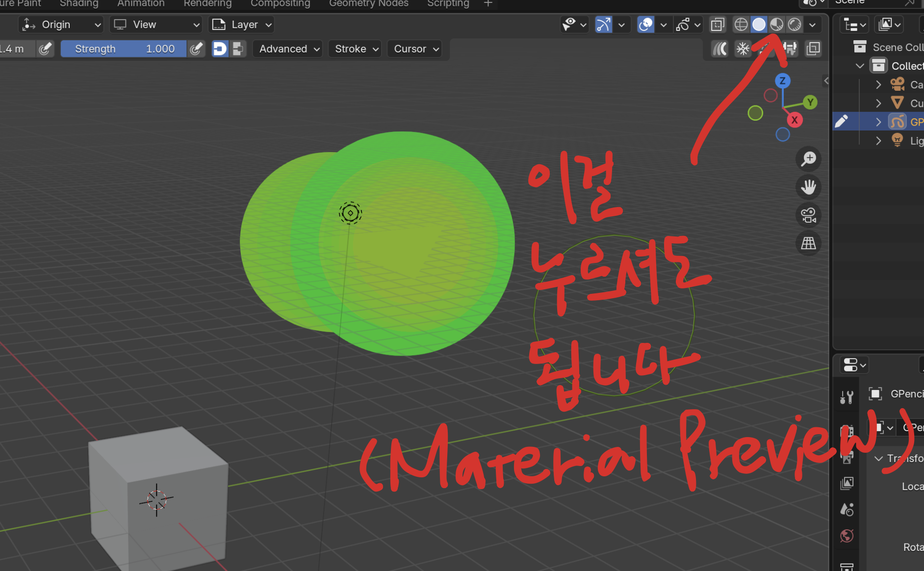The image size is (924, 571).
Task: Open the View Layer properties tab
Action: 847,483
